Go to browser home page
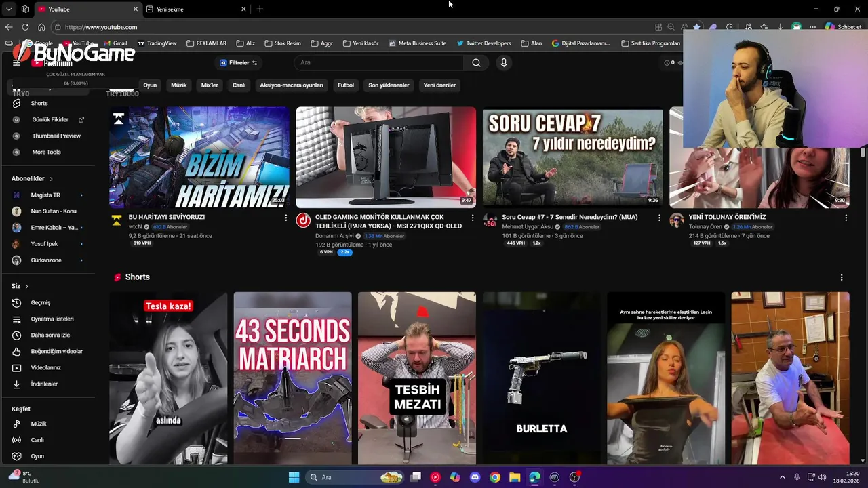Image resolution: width=868 pixels, height=488 pixels. pyautogui.click(x=41, y=27)
